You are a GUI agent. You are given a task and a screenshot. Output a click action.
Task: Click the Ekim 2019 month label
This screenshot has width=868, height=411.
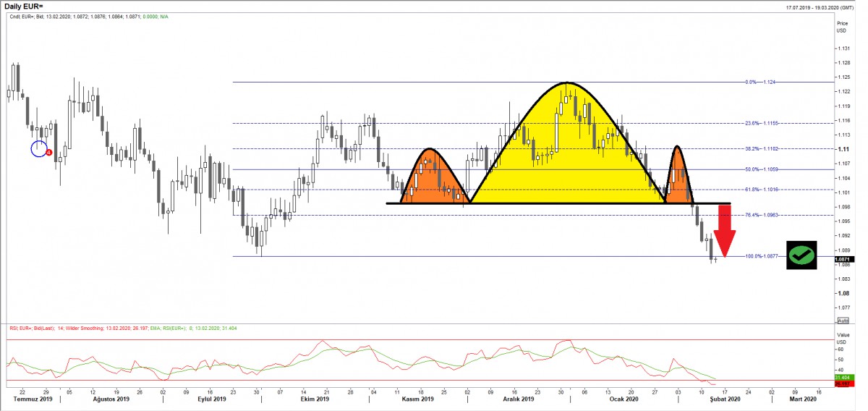[x=313, y=399]
